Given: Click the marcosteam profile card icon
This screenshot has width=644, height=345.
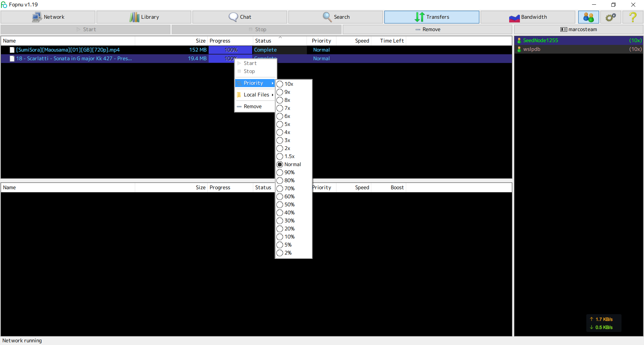Looking at the screenshot, I should 563,29.
